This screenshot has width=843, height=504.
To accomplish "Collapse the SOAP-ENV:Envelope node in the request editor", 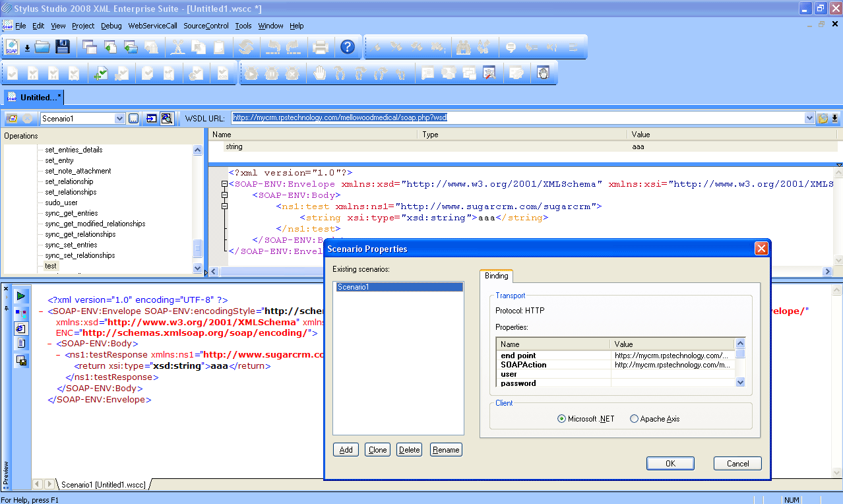I will point(224,184).
